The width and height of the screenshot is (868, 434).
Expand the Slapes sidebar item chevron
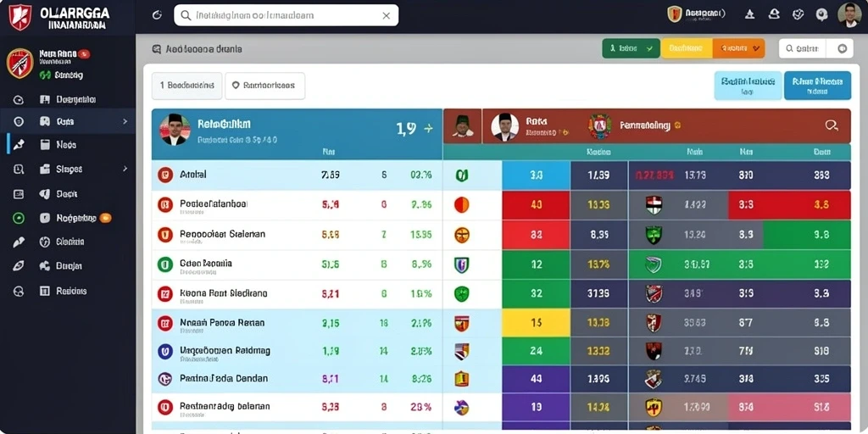125,169
